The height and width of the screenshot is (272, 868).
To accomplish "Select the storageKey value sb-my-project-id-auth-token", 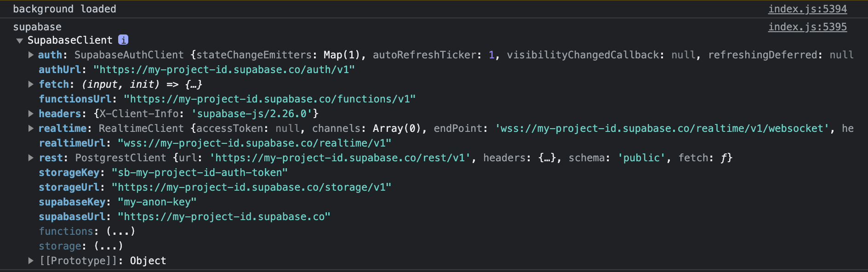I will (200, 173).
